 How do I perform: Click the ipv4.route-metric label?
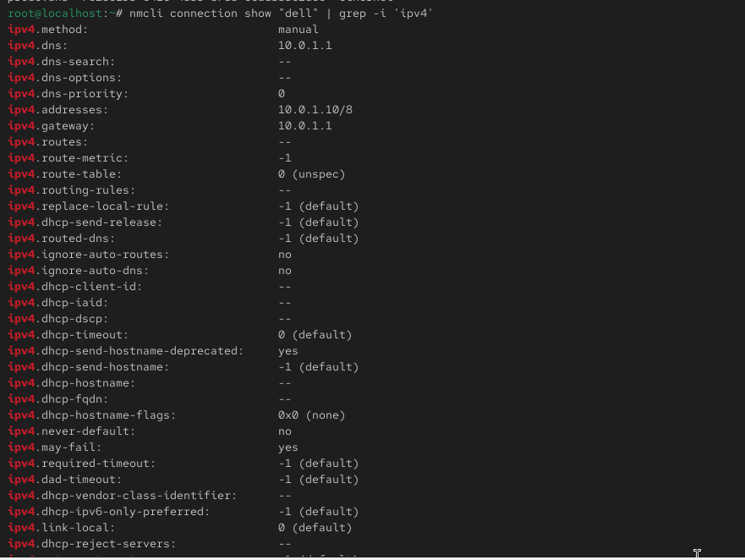click(x=68, y=158)
